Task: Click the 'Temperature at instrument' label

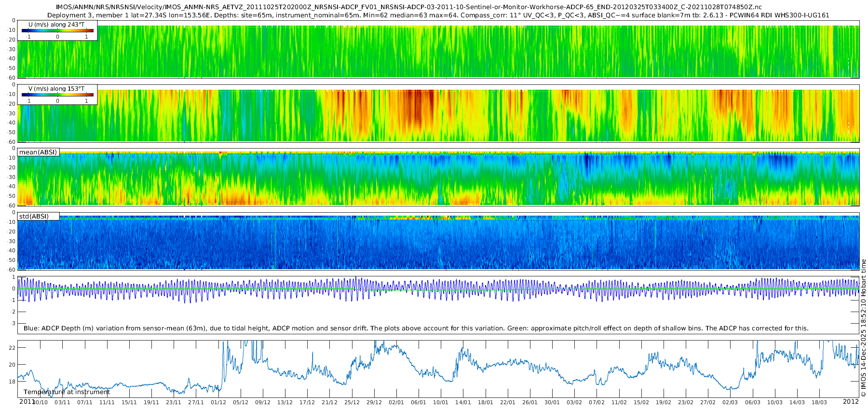Action: click(x=67, y=392)
